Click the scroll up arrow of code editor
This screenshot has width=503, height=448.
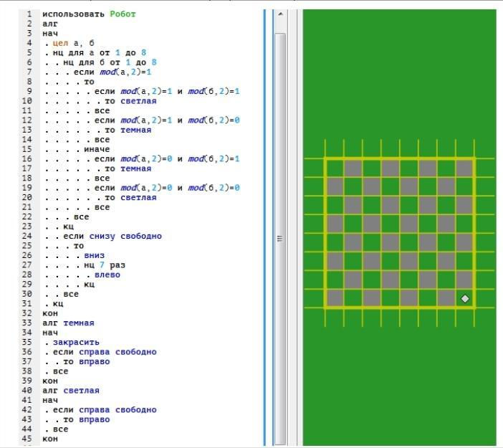click(x=280, y=14)
